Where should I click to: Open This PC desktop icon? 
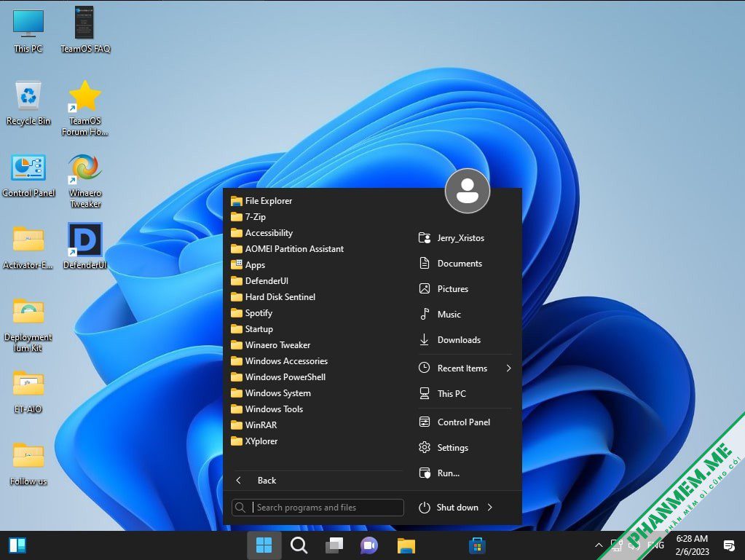click(28, 29)
